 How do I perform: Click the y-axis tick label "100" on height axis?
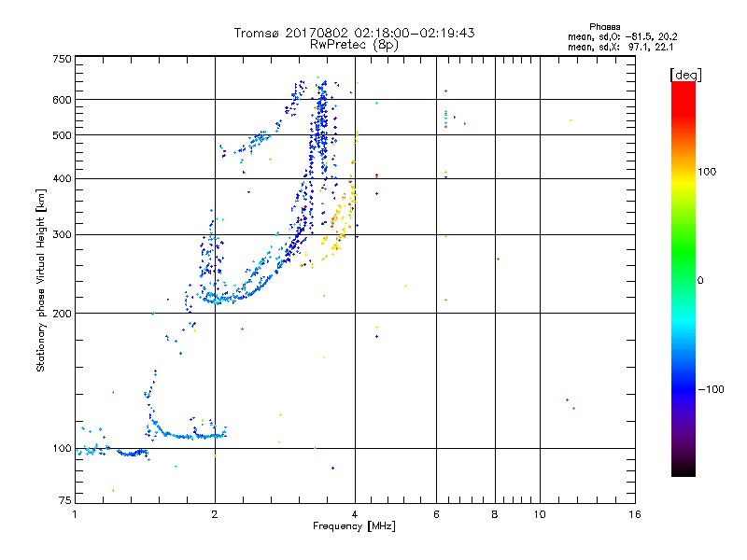click(62, 448)
